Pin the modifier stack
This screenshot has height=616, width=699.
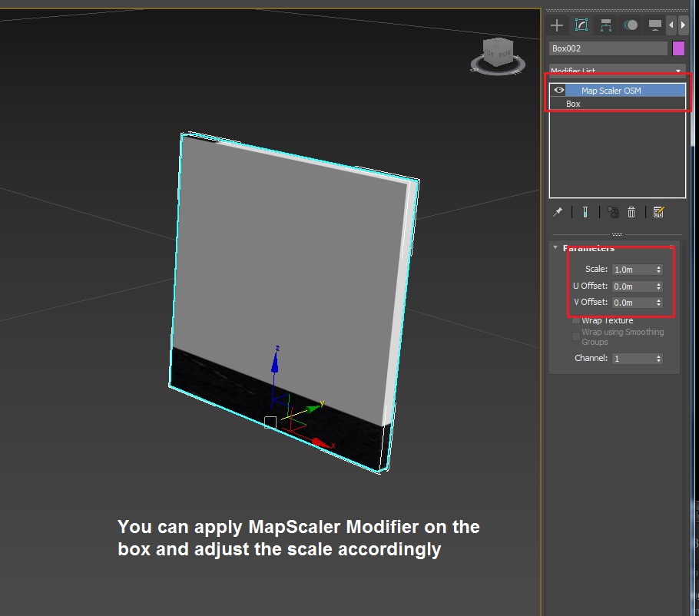[558, 211]
